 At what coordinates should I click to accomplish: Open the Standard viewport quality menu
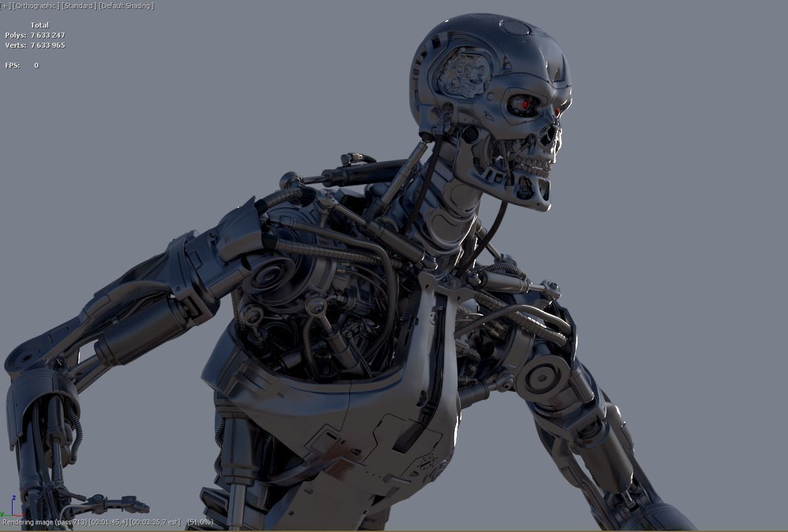(x=79, y=6)
